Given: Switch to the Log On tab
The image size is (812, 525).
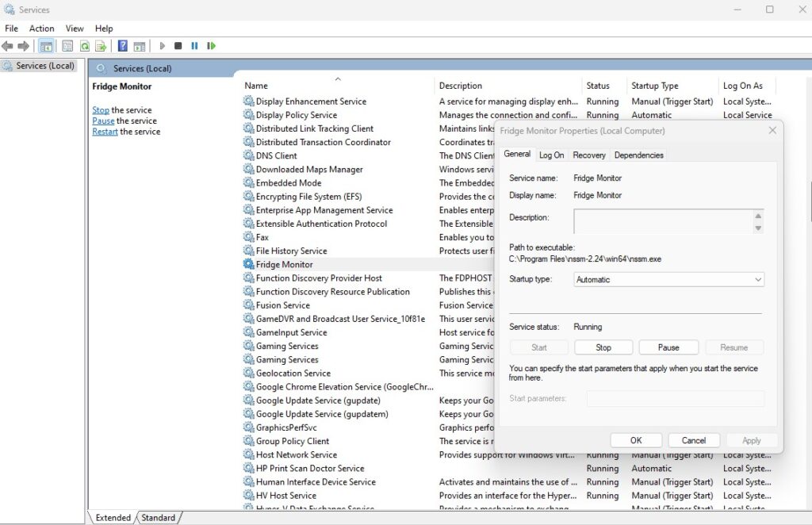Looking at the screenshot, I should [x=551, y=155].
